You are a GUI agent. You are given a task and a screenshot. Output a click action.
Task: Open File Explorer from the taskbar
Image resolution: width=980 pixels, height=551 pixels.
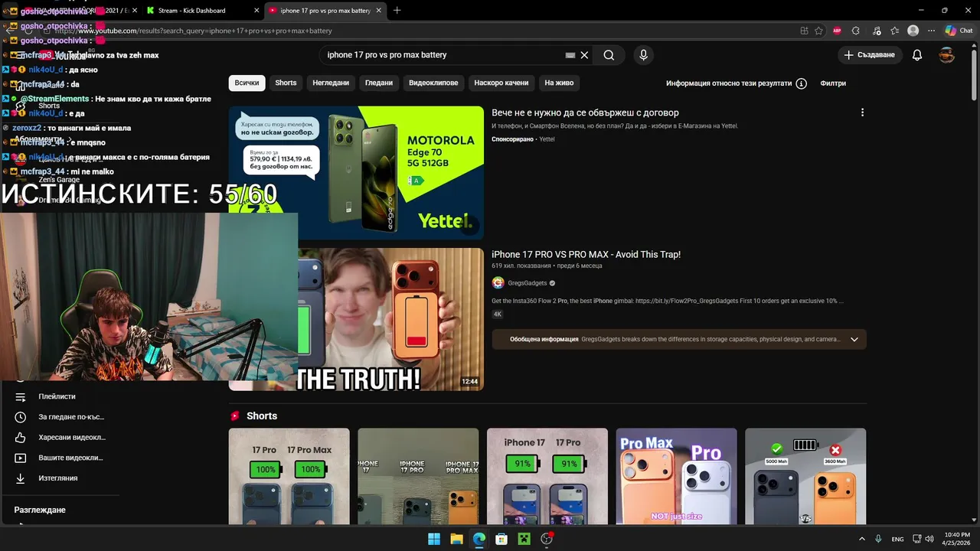456,539
